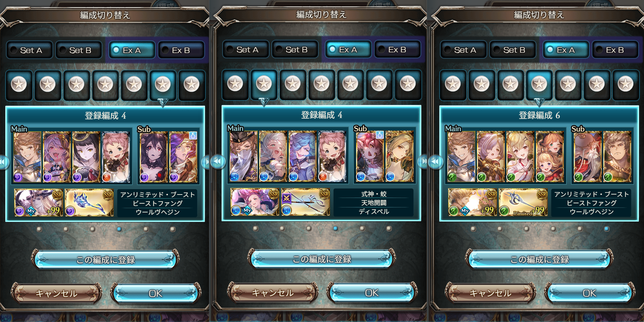Go to previous party with right panel's left arrow
Viewport: 644px width, 322px height.
tap(436, 162)
